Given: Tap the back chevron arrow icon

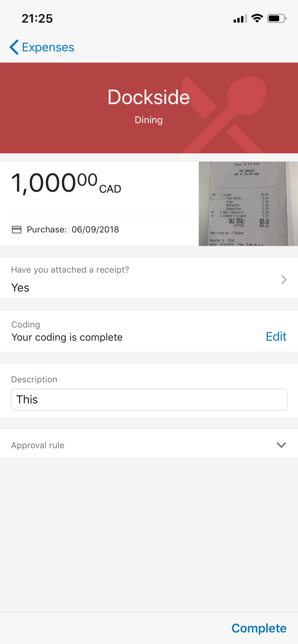Looking at the screenshot, I should click(14, 48).
